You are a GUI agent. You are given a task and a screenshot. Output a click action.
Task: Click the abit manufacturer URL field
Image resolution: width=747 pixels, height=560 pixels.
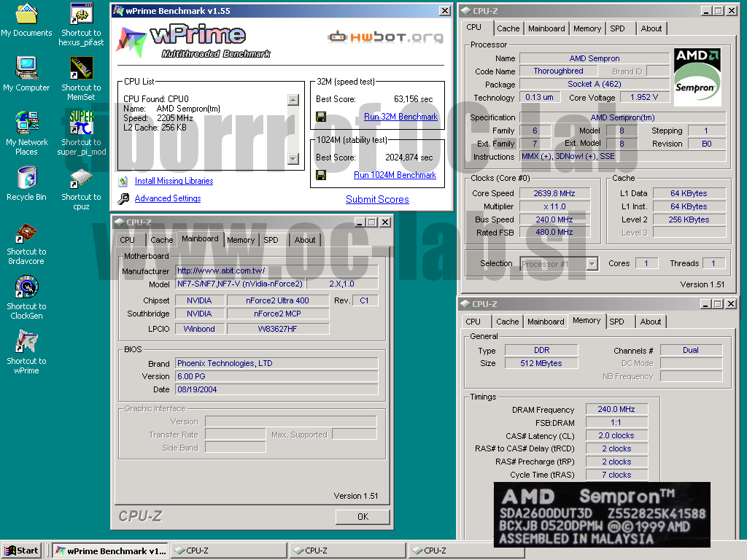(x=276, y=271)
